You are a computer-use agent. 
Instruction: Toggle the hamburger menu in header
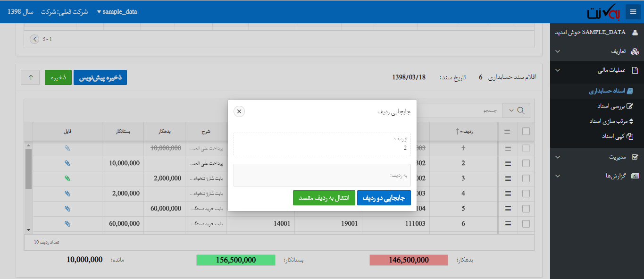[x=633, y=12]
